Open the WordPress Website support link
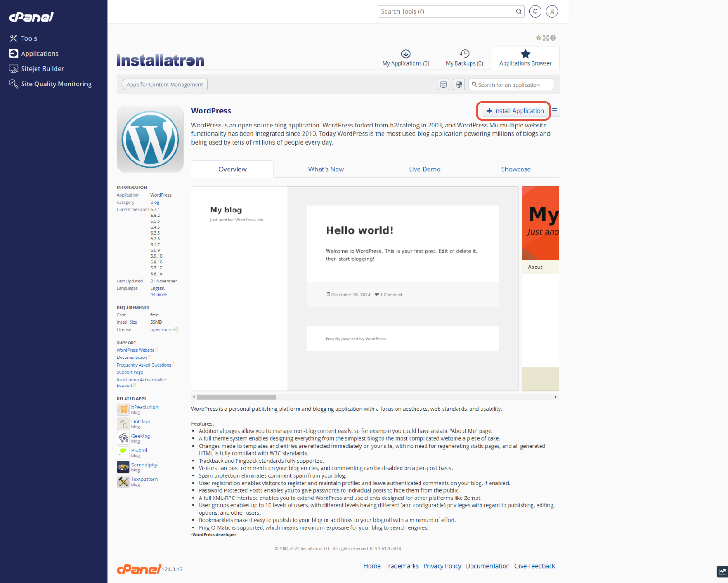 (x=135, y=350)
